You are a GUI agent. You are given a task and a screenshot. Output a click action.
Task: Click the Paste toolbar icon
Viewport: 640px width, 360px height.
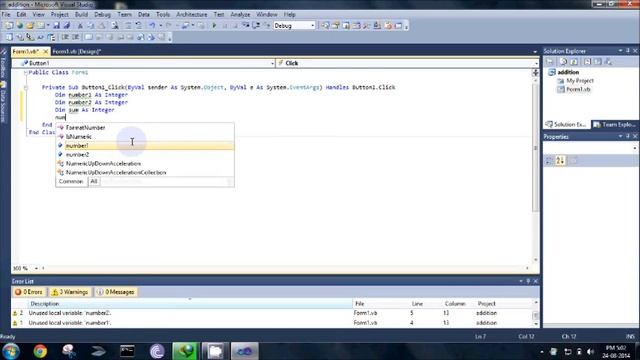(102, 26)
